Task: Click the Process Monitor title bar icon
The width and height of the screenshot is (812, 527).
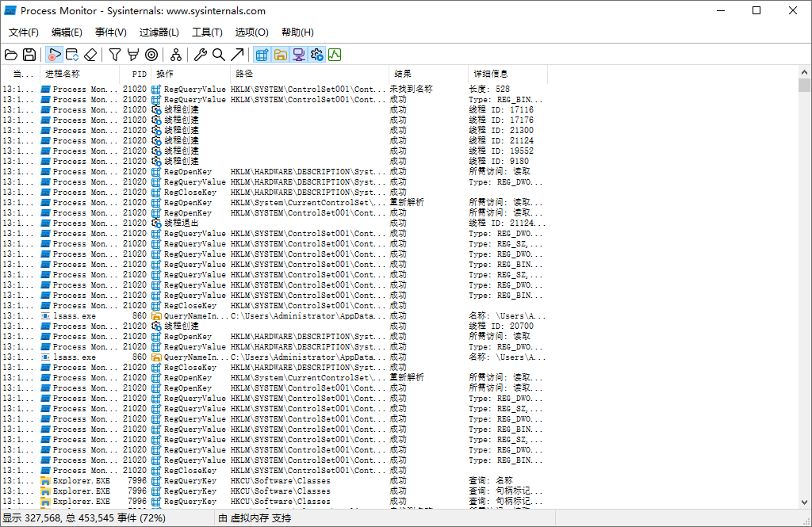Action: pos(10,10)
